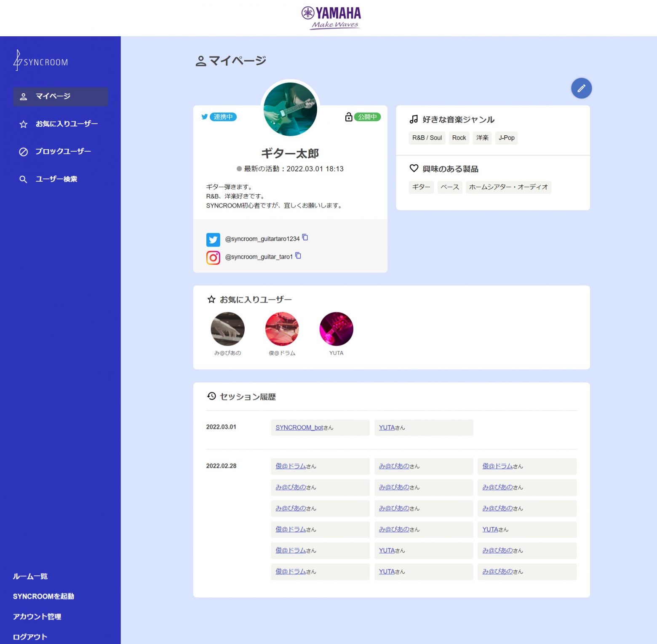Click the 洋楽 genre tag

[482, 138]
